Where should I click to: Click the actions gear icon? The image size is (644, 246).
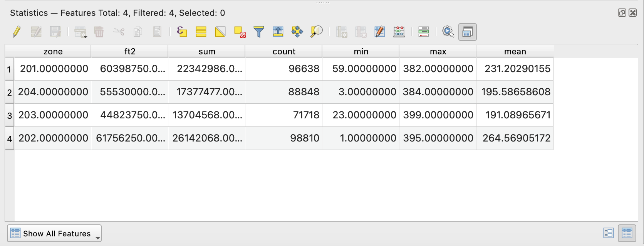point(448,32)
